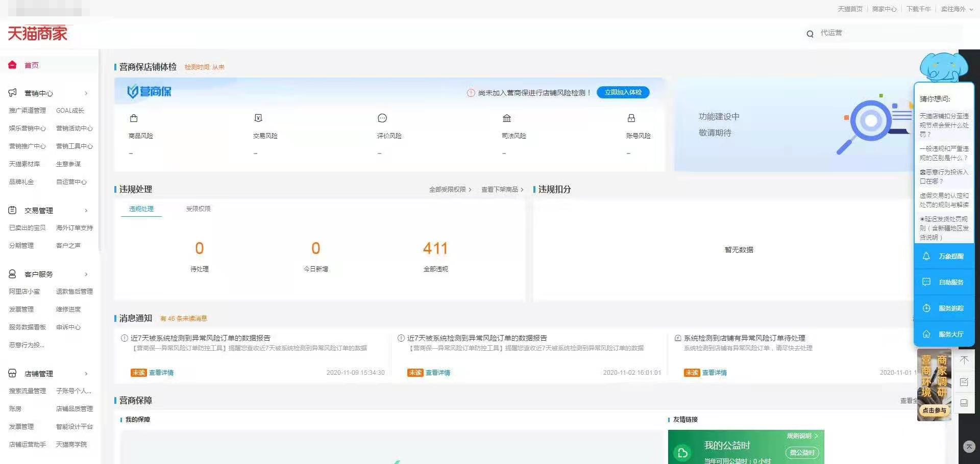This screenshot has height=464, width=980.
Task: Click the dark round scroll-top button
Action: pyautogui.click(x=969, y=447)
